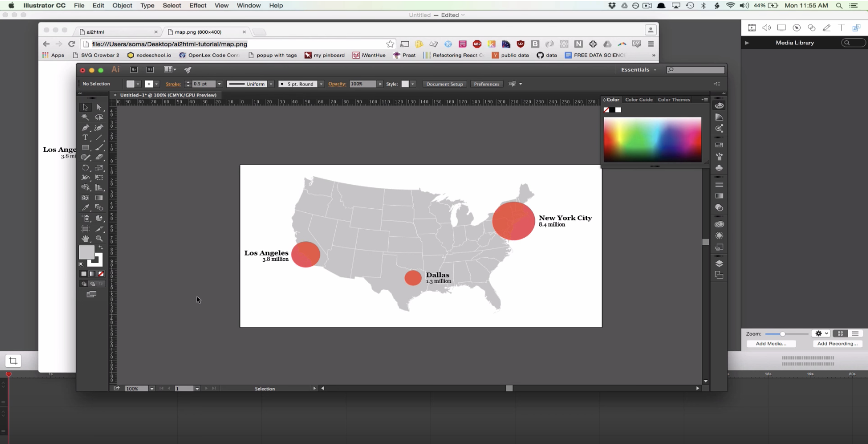Viewport: 868px width, 444px height.
Task: Select the Magic Wand tool
Action: [x=85, y=117]
